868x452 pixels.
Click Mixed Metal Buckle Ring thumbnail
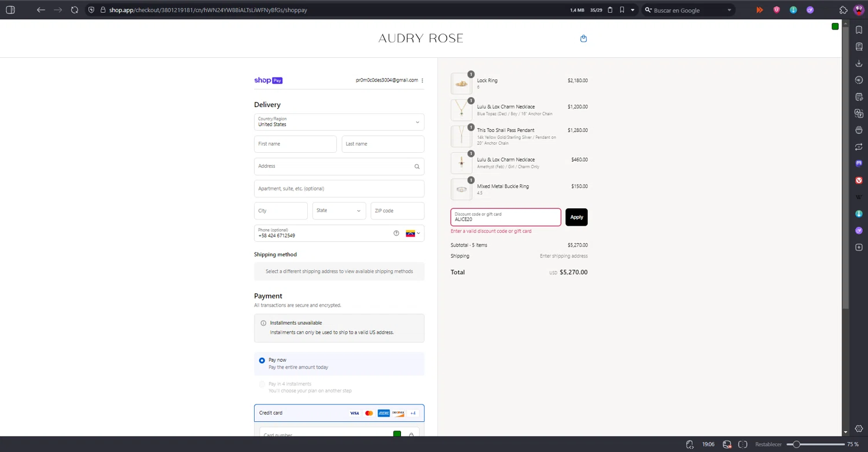point(461,189)
